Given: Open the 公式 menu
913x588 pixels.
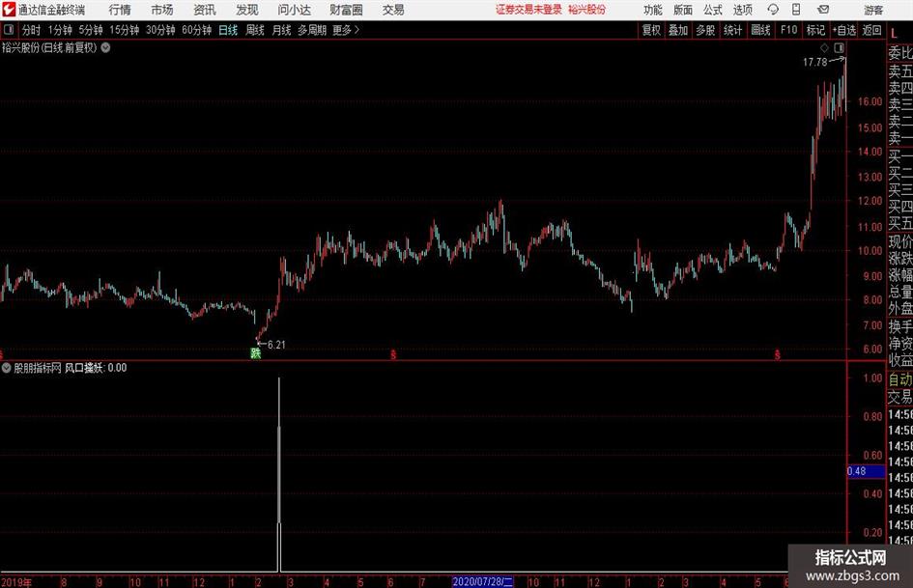Looking at the screenshot, I should click(x=712, y=10).
